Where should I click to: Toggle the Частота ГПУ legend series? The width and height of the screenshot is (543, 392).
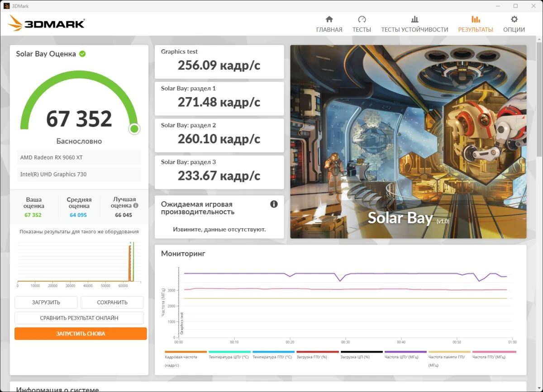tap(489, 357)
